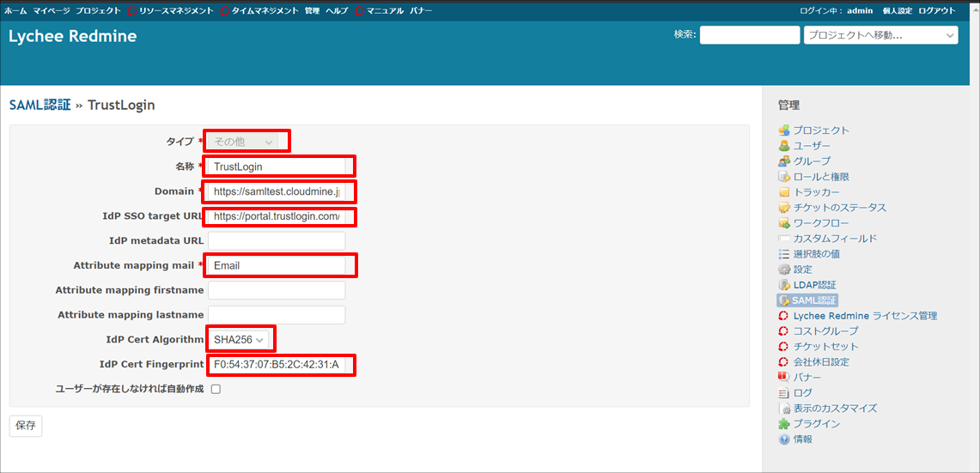The width and height of the screenshot is (980, 473).
Task: Click the Attribute mapping mail field
Action: pos(277,265)
